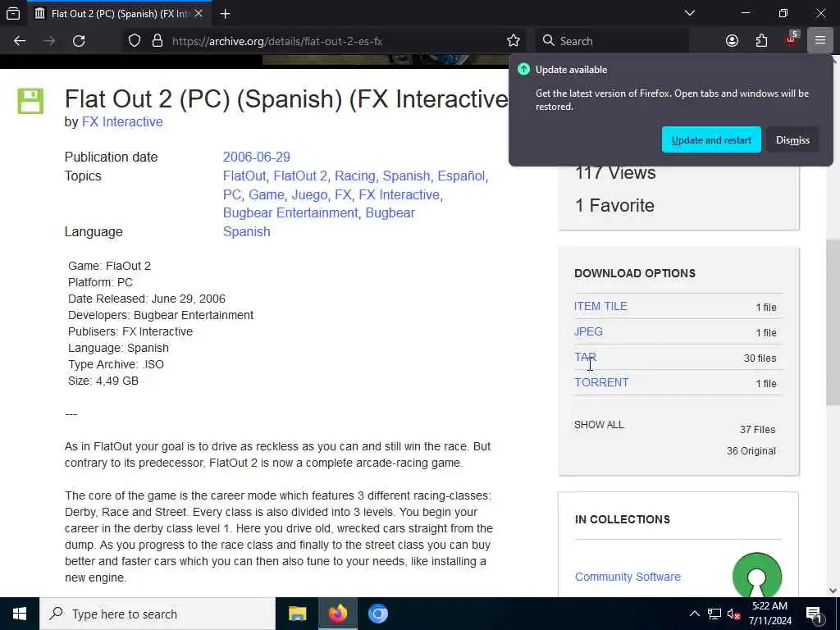Click the forward navigation arrow

pos(49,41)
